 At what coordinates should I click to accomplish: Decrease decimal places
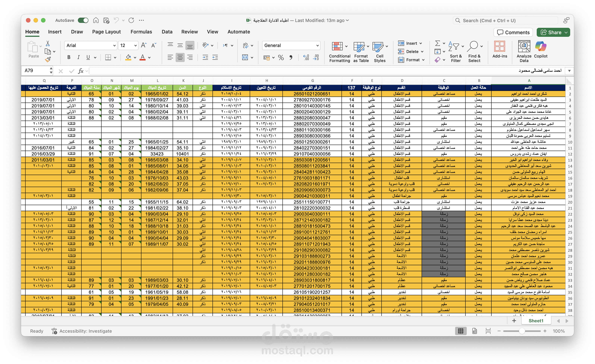point(316,57)
